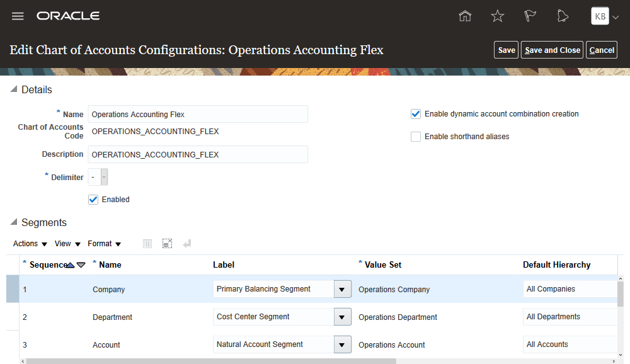Click the Description input field

point(198,155)
